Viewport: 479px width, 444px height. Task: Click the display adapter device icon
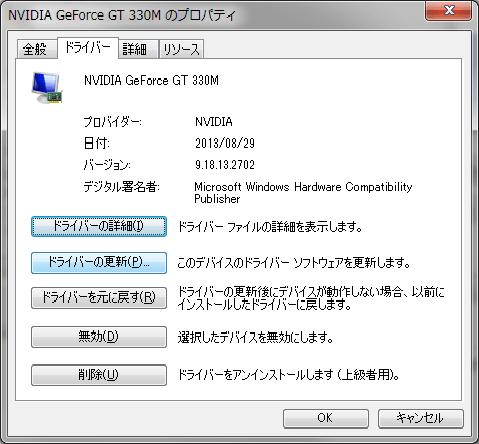[47, 88]
